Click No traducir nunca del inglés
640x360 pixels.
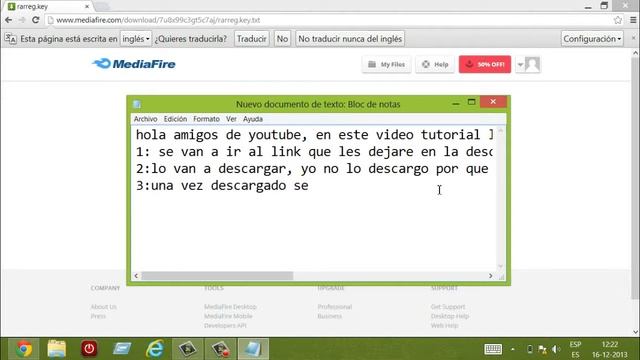tap(350, 39)
